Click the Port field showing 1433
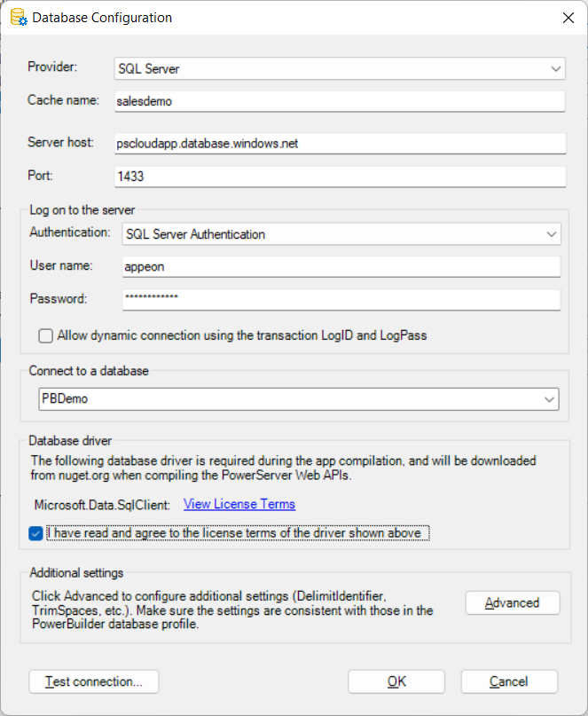The image size is (588, 716). pos(340,177)
